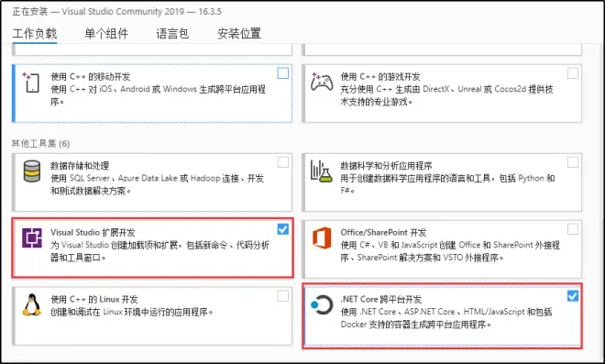Click the data storage database icon
Image resolution: width=605 pixels, height=364 pixels.
pos(32,171)
